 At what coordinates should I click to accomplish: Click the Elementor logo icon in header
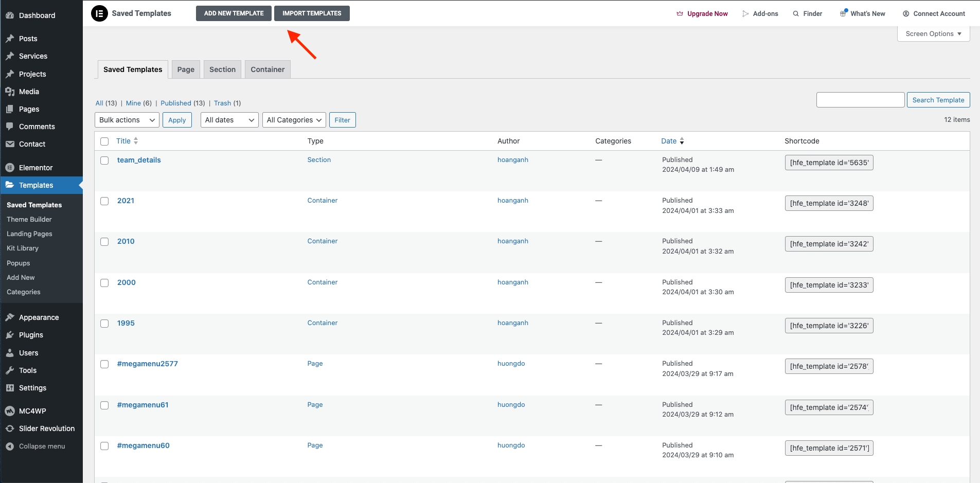click(x=99, y=13)
